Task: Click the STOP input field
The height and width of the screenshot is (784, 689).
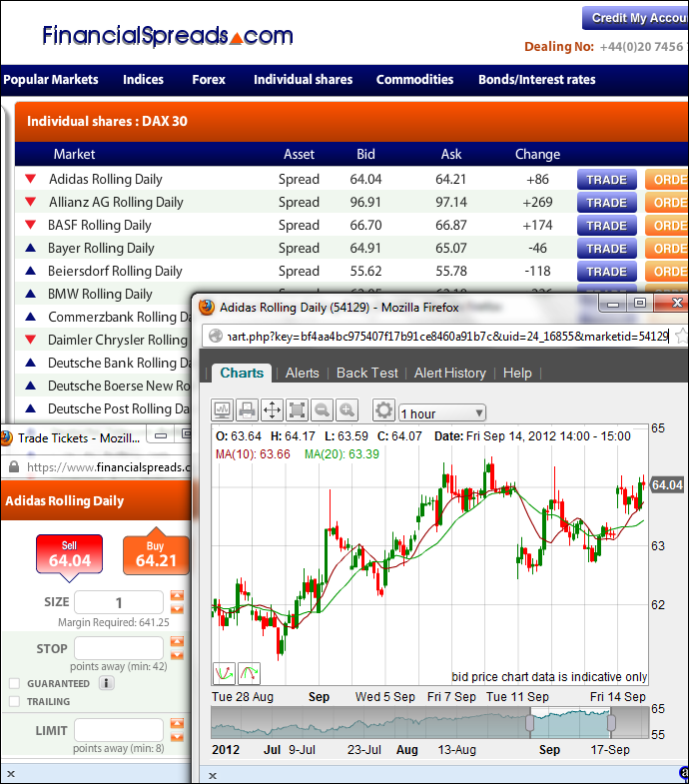Action: (x=119, y=648)
